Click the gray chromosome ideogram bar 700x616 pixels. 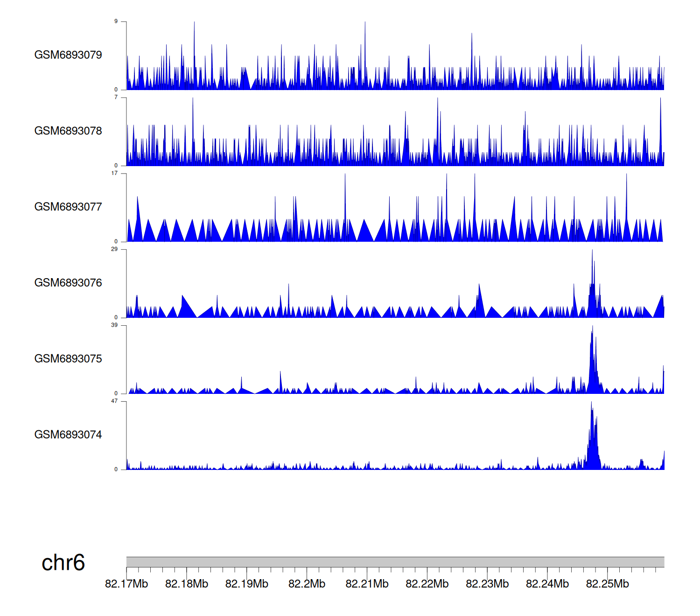click(395, 562)
